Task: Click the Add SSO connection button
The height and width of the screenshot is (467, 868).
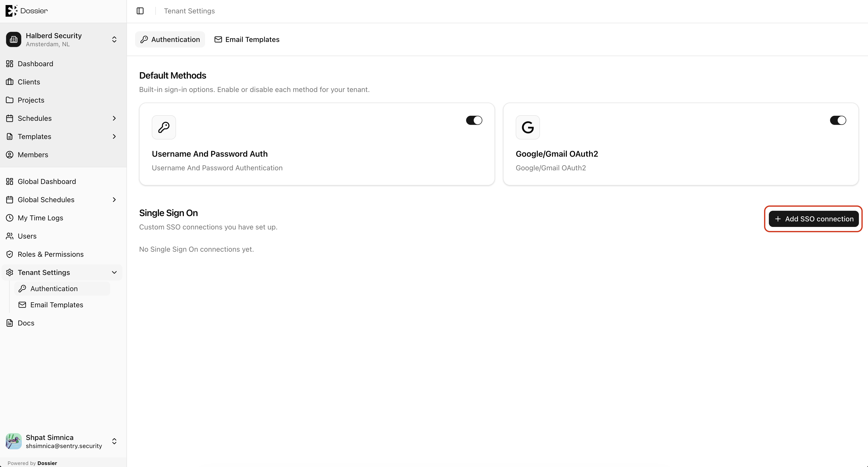Action: [x=813, y=219]
